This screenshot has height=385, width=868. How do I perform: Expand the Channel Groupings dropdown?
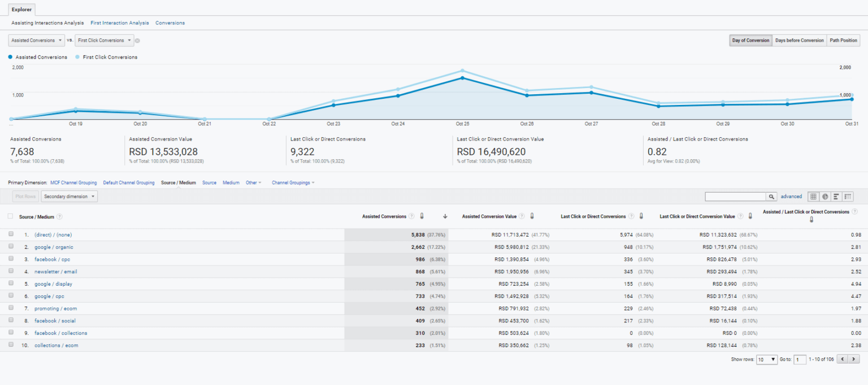293,183
